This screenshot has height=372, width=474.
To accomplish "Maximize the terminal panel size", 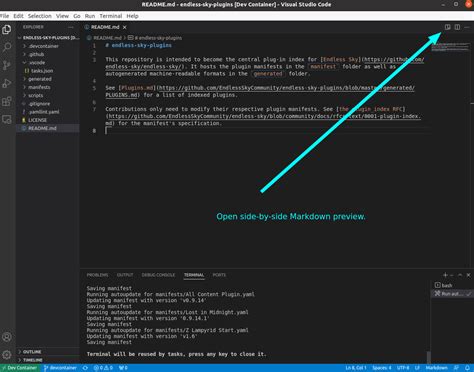I will pos(460,275).
